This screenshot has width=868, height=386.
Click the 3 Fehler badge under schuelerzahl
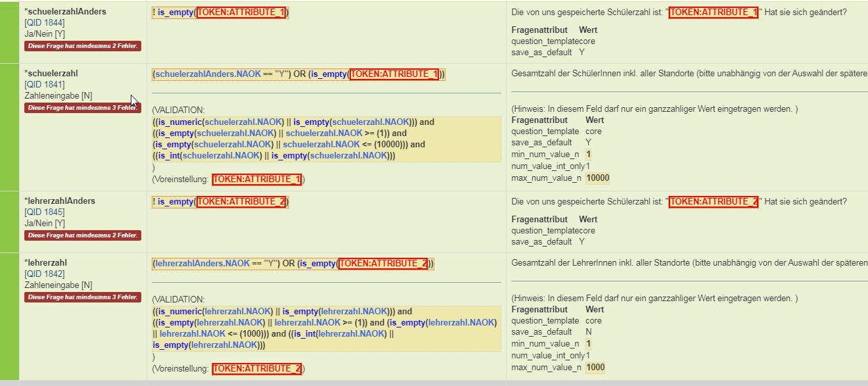(x=83, y=108)
